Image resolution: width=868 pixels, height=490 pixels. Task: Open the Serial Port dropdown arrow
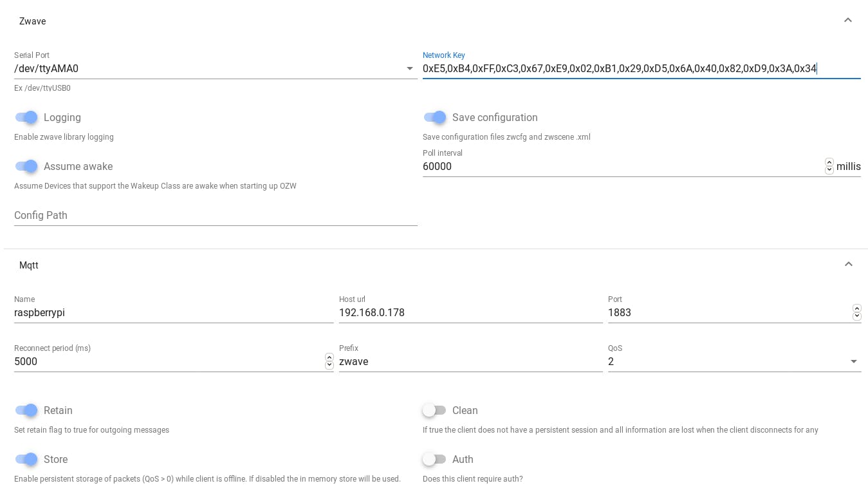point(410,69)
